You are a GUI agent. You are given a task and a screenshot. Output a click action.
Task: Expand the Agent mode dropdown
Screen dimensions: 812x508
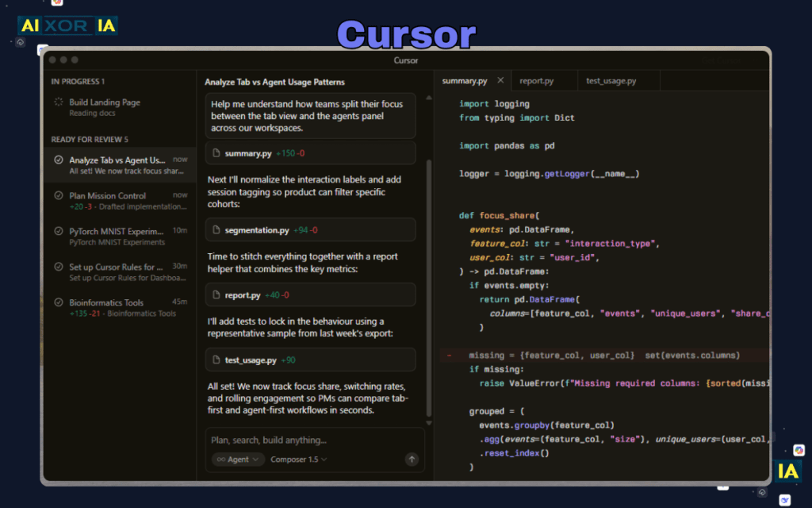pyautogui.click(x=237, y=459)
